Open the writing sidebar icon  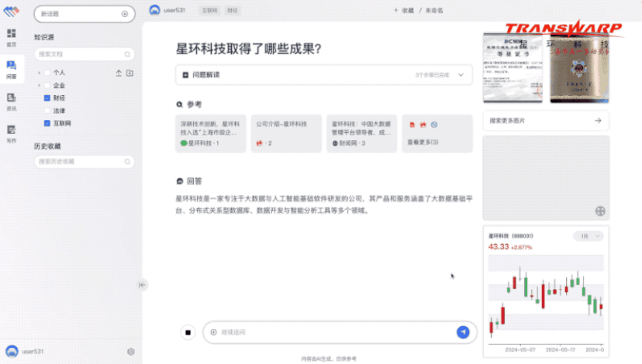(12, 130)
